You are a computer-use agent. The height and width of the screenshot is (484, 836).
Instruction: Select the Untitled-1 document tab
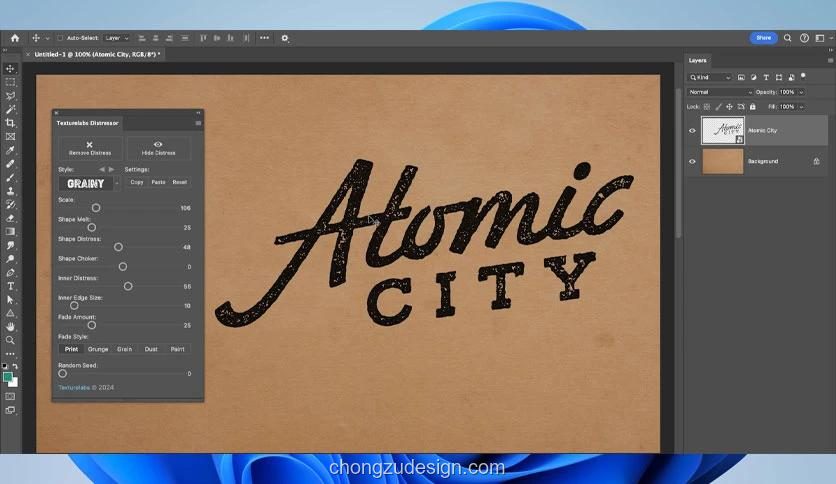97,54
